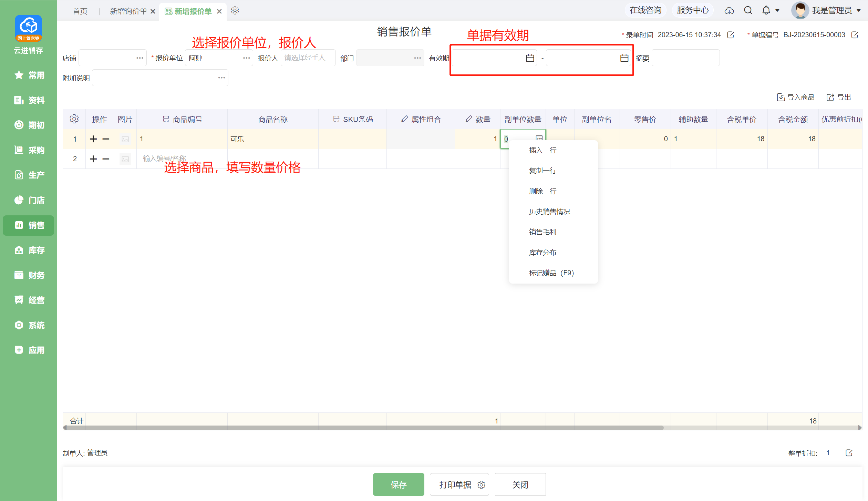
Task: Open the 店铺 selection dots
Action: (139, 58)
